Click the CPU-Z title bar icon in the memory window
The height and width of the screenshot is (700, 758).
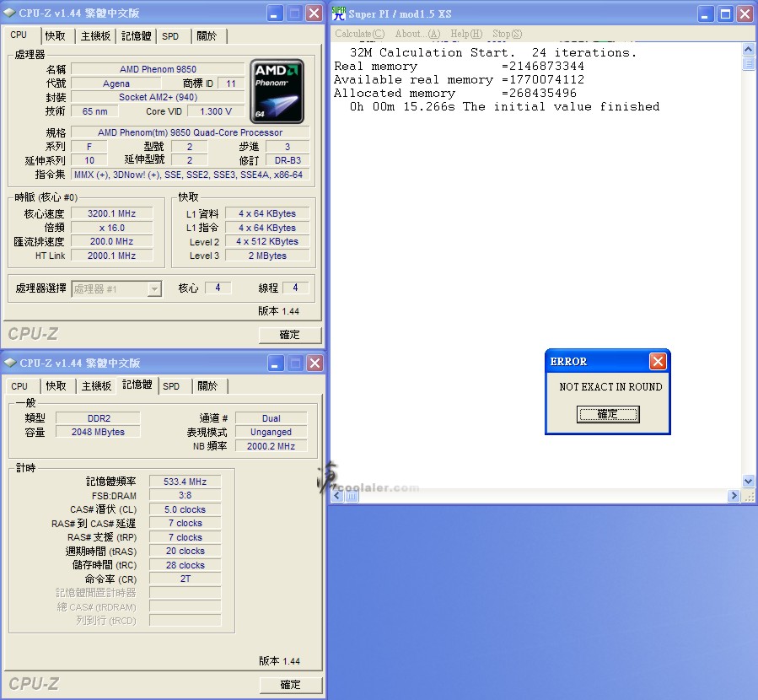pos(9,363)
